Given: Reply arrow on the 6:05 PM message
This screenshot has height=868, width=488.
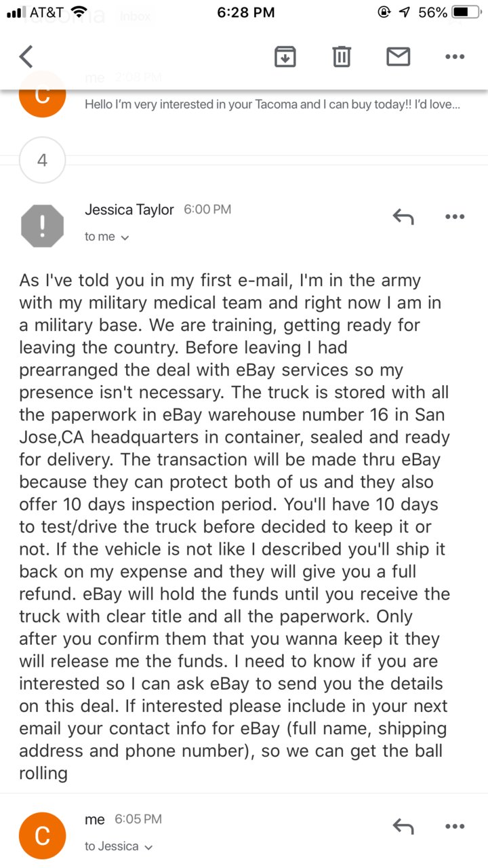Looking at the screenshot, I should [403, 826].
